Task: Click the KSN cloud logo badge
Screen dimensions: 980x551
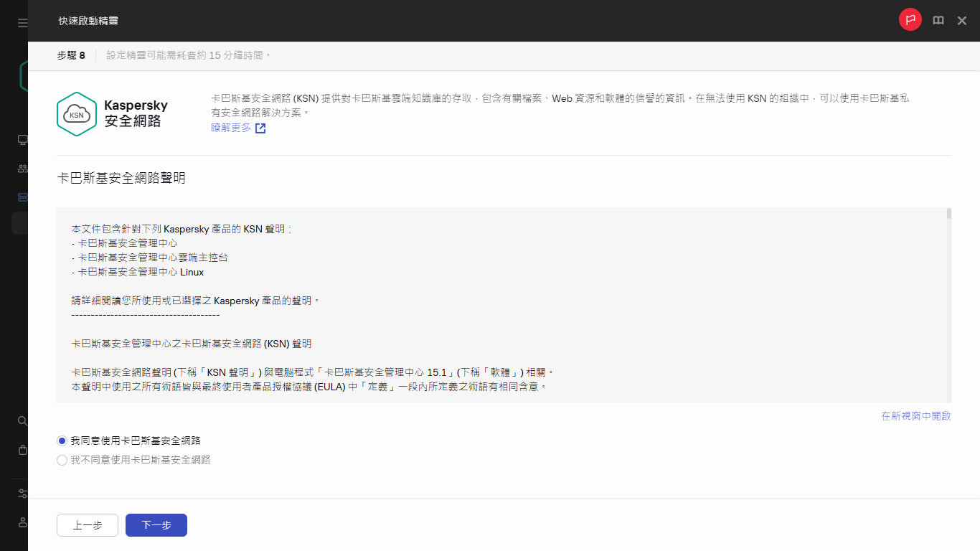Action: pos(77,113)
